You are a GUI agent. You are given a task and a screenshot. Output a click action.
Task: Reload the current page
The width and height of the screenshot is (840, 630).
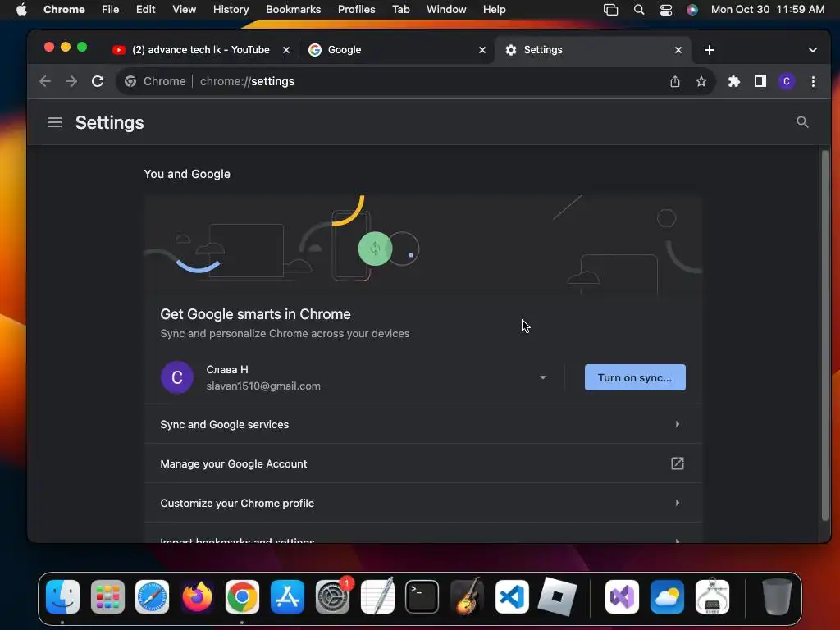pos(98,81)
